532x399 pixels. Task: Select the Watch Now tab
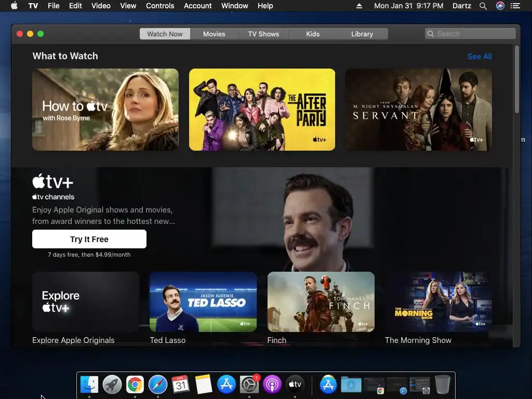(165, 34)
